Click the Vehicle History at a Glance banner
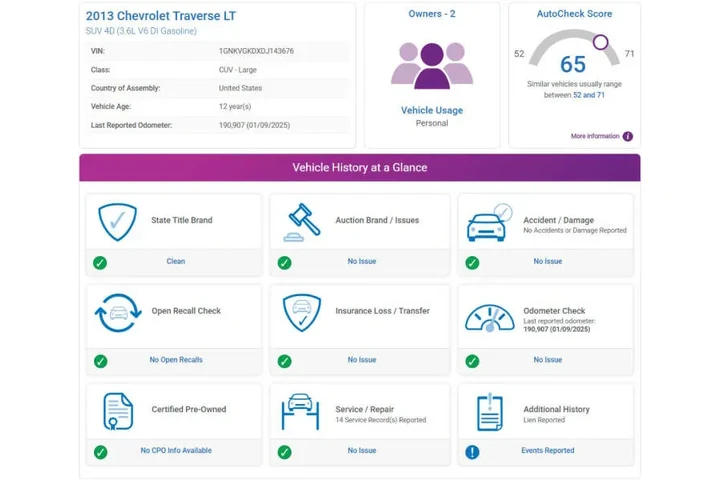The height and width of the screenshot is (480, 720). 360,168
